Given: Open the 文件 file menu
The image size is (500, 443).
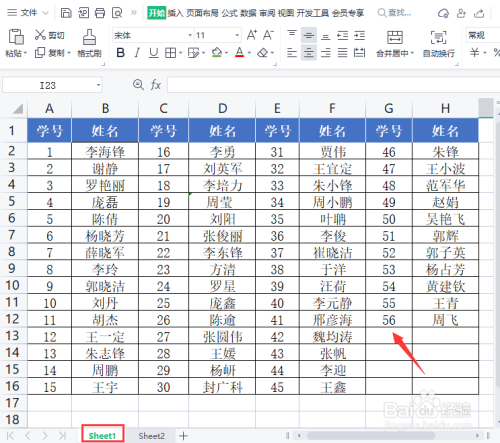Looking at the screenshot, I should coord(28,13).
